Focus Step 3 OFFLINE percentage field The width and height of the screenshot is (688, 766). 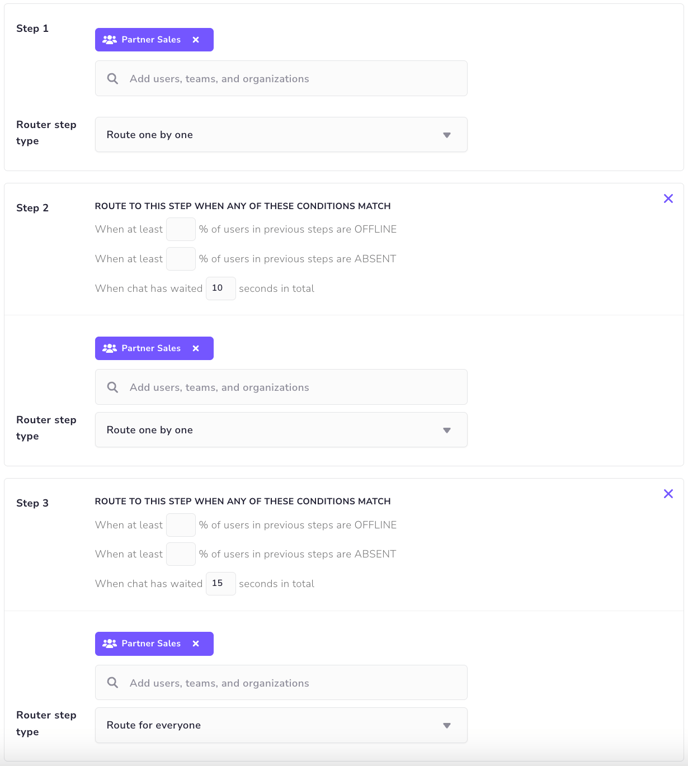181,525
